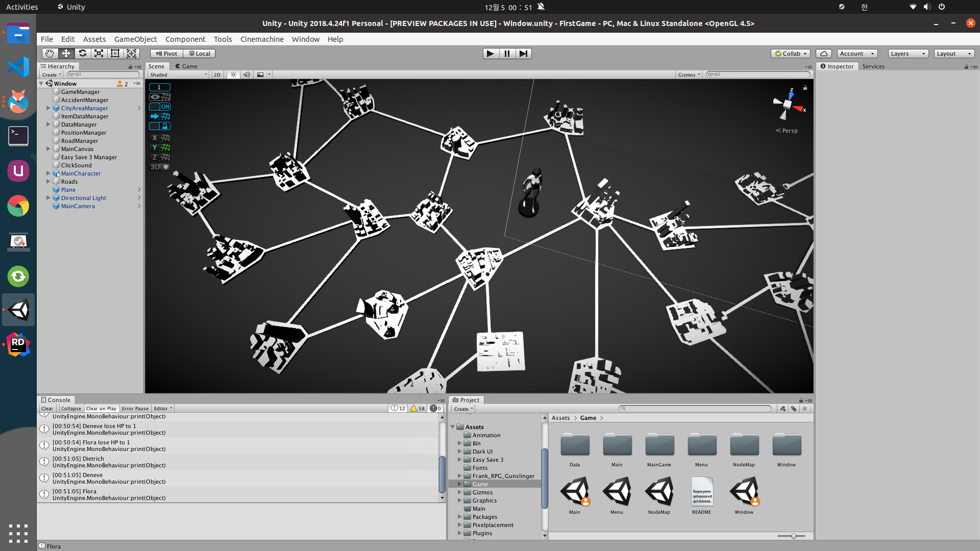Image resolution: width=980 pixels, height=551 pixels.
Task: Click the move-to-grid arrow icon
Action: pos(160,116)
